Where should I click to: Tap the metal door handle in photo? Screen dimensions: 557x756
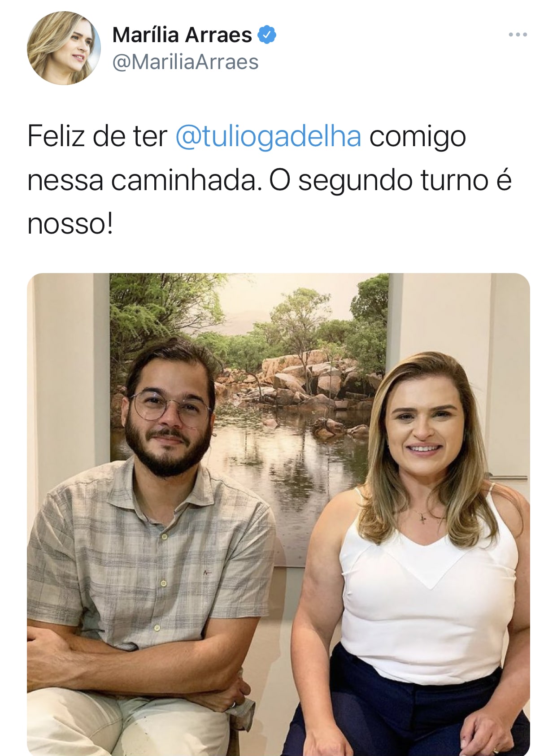coord(507,477)
